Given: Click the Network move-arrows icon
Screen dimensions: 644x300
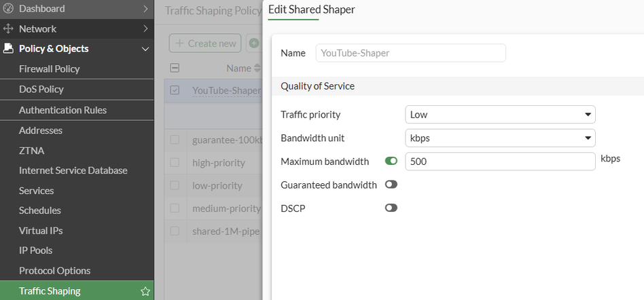Looking at the screenshot, I should tap(9, 29).
